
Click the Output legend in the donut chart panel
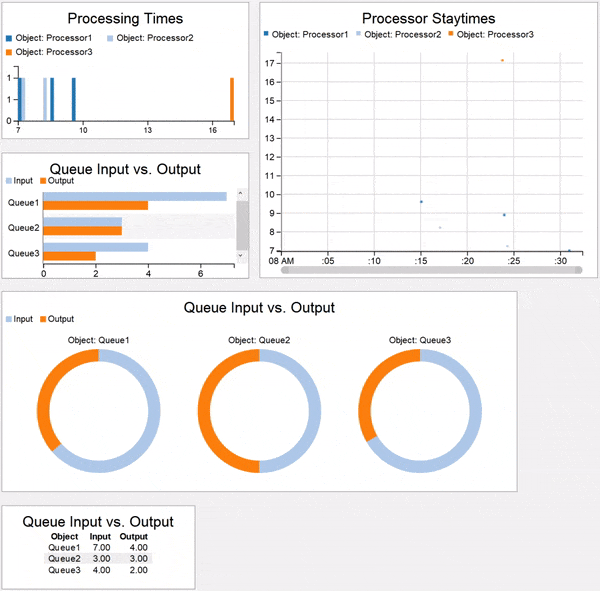point(60,319)
